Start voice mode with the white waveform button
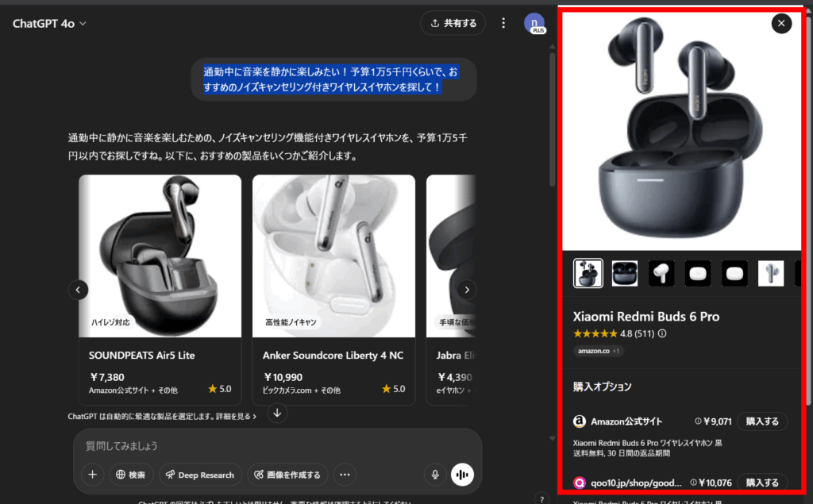Screen dimensions: 813x504 pyautogui.click(x=462, y=475)
